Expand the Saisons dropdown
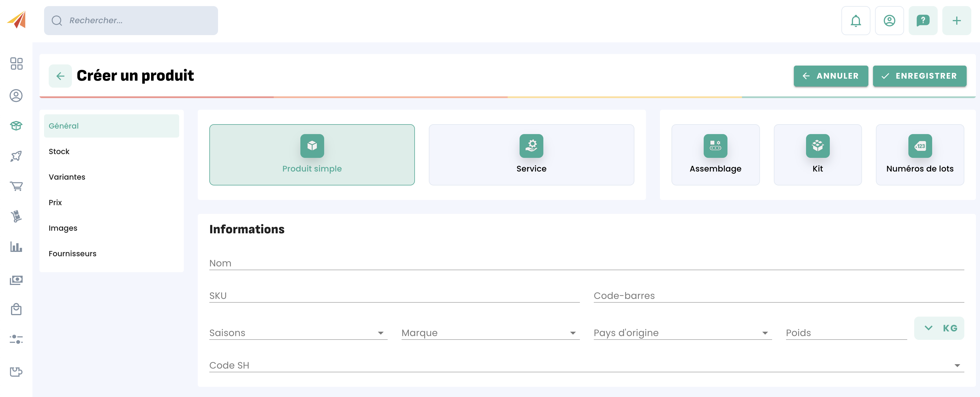The width and height of the screenshot is (980, 397). point(298,333)
